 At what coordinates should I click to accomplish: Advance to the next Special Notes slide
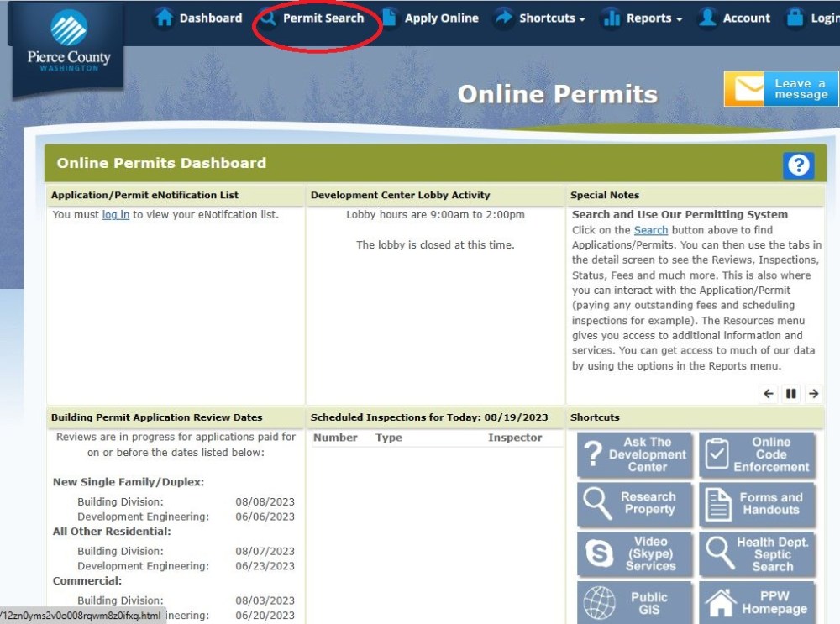813,393
